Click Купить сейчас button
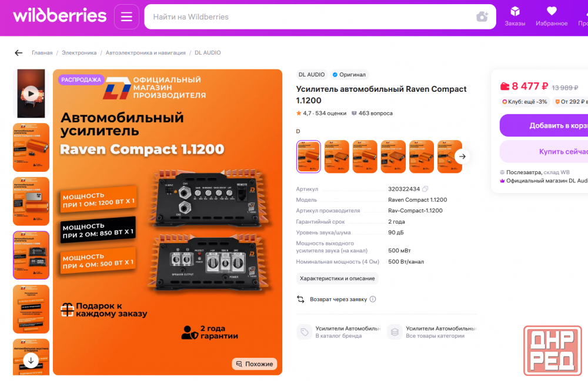588x386 pixels. (x=544, y=152)
